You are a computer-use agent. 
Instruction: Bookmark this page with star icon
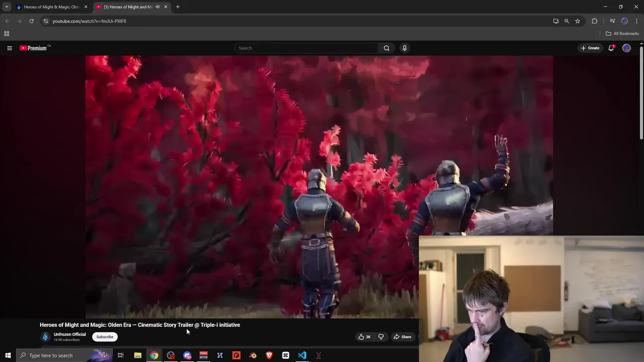pyautogui.click(x=578, y=21)
